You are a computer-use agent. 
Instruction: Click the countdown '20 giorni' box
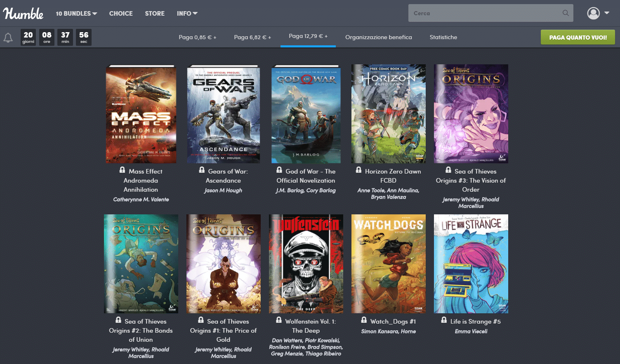point(28,37)
